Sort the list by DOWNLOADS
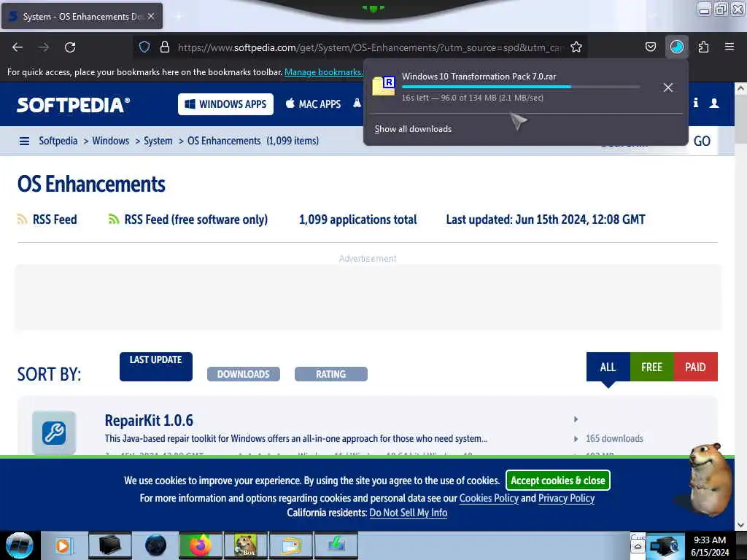The height and width of the screenshot is (560, 747). (x=244, y=374)
